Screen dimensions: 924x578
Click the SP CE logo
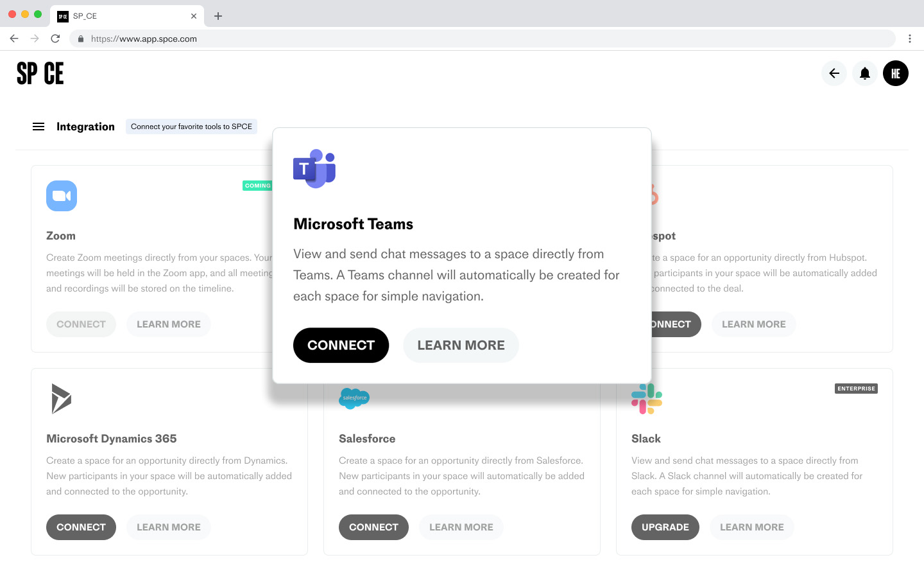coord(40,73)
